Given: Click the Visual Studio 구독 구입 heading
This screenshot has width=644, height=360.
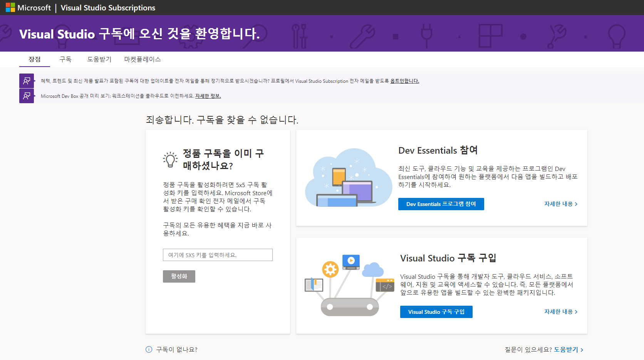Looking at the screenshot, I should [448, 258].
